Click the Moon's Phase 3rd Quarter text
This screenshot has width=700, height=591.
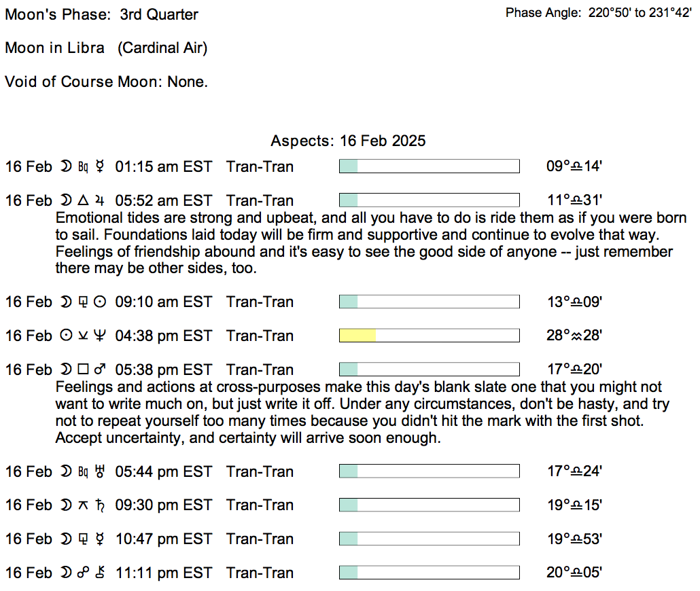tap(102, 14)
